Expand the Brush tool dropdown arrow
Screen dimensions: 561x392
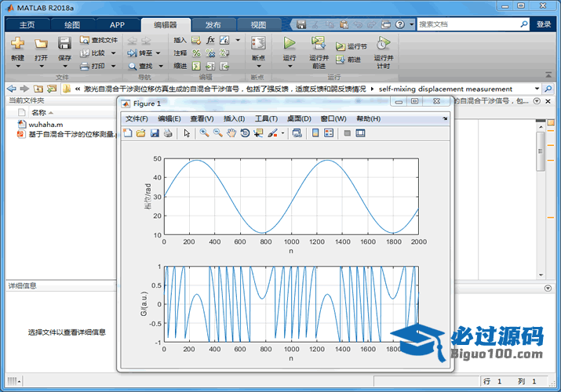click(282, 133)
